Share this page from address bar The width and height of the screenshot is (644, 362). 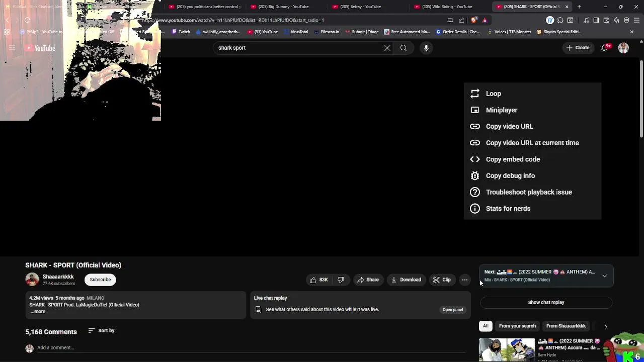(x=461, y=20)
